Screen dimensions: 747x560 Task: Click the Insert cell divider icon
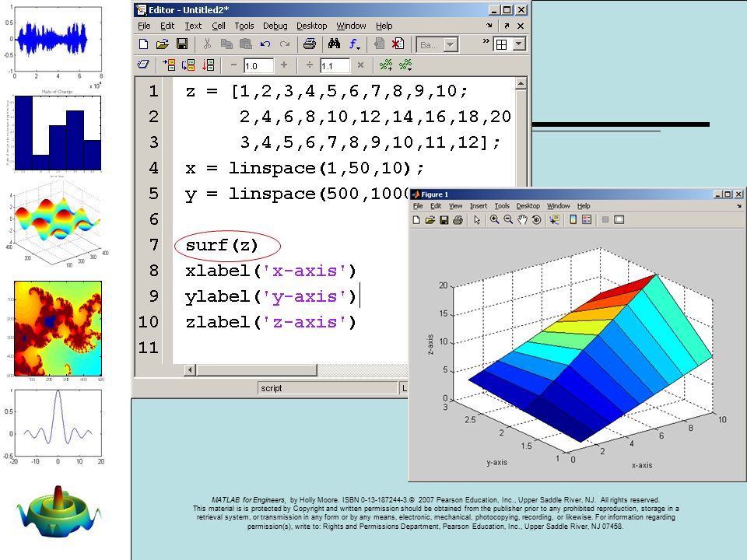[x=385, y=65]
